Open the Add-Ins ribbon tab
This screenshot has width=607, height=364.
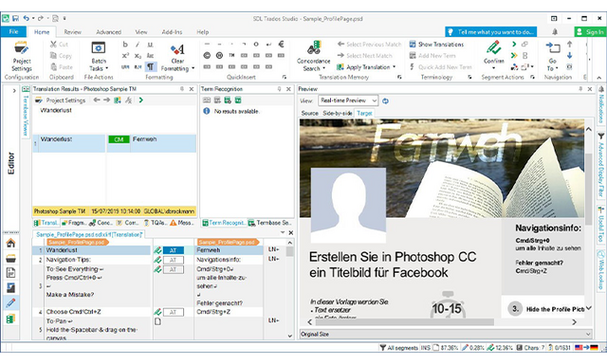(172, 32)
